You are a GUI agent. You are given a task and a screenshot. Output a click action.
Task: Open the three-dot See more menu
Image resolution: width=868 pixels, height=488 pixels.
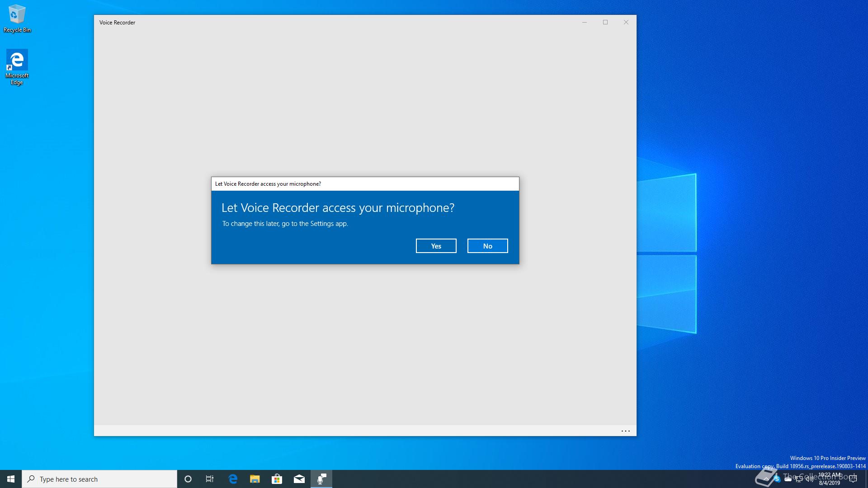click(x=626, y=431)
